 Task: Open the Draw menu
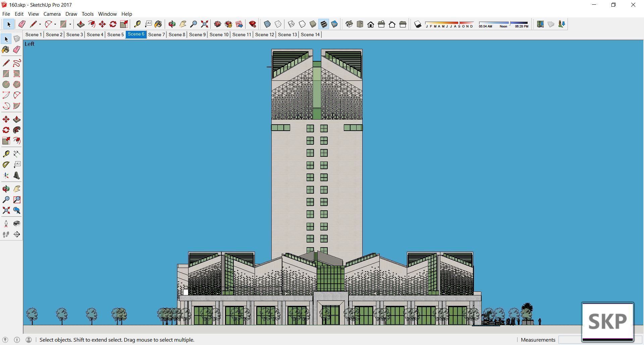click(x=71, y=14)
